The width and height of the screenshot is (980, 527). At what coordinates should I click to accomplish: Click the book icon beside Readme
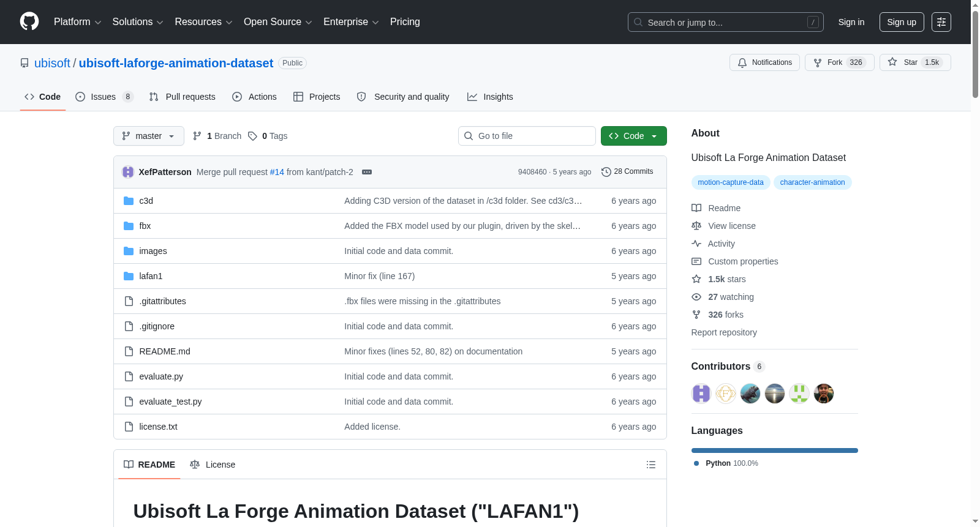click(x=696, y=208)
